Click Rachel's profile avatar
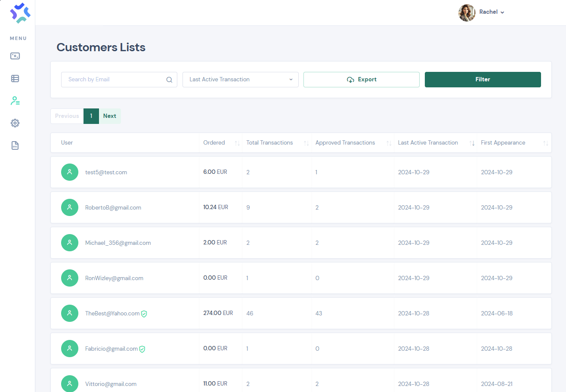Screen dimensions: 566x392 point(467,12)
